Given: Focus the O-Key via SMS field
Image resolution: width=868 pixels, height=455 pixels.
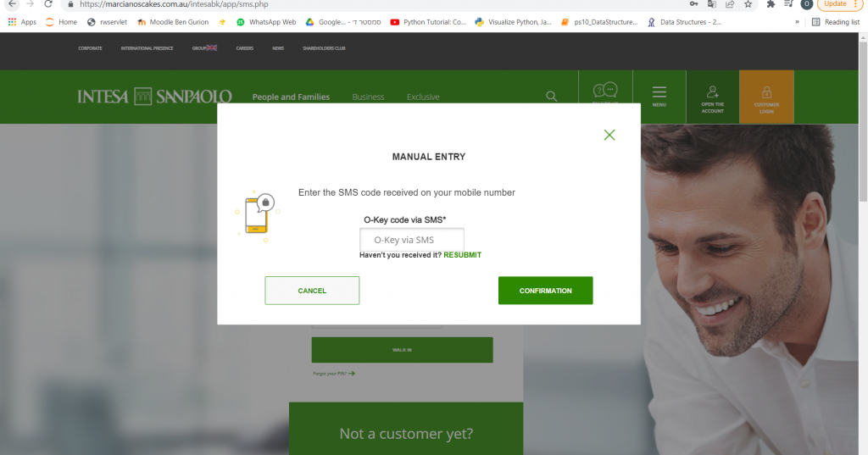Looking at the screenshot, I should (412, 240).
